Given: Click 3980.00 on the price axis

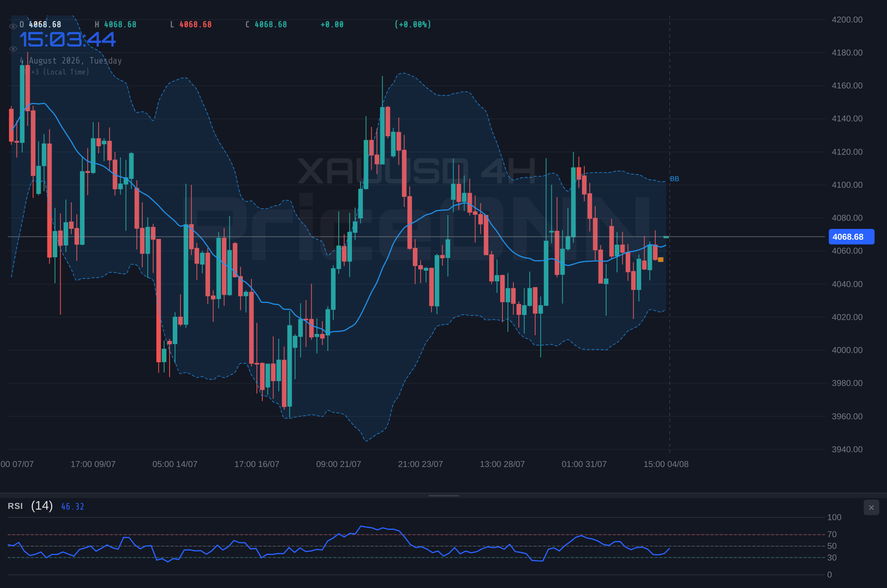Looking at the screenshot, I should tap(847, 383).
